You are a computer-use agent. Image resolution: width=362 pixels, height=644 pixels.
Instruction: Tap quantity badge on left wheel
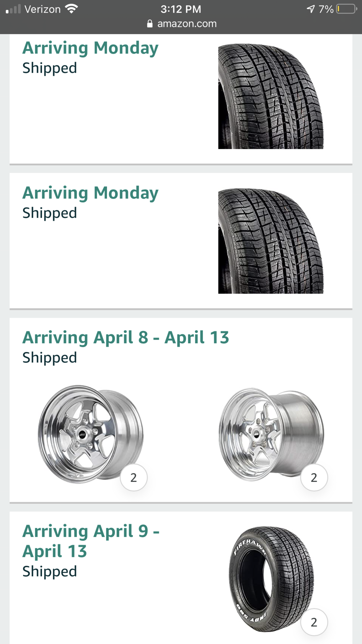point(133,477)
